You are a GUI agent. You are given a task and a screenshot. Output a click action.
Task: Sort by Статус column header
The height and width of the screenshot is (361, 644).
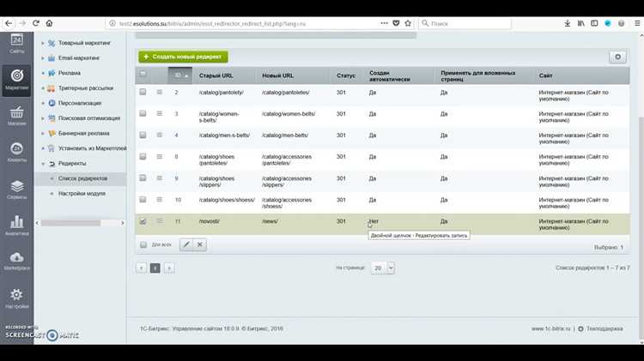(346, 75)
